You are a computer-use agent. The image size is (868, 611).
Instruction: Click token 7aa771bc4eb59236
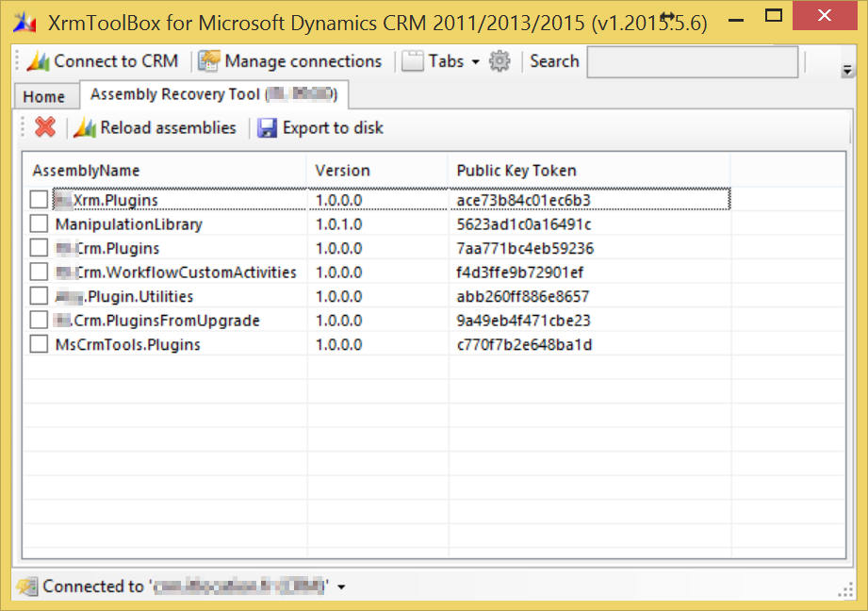(x=525, y=248)
